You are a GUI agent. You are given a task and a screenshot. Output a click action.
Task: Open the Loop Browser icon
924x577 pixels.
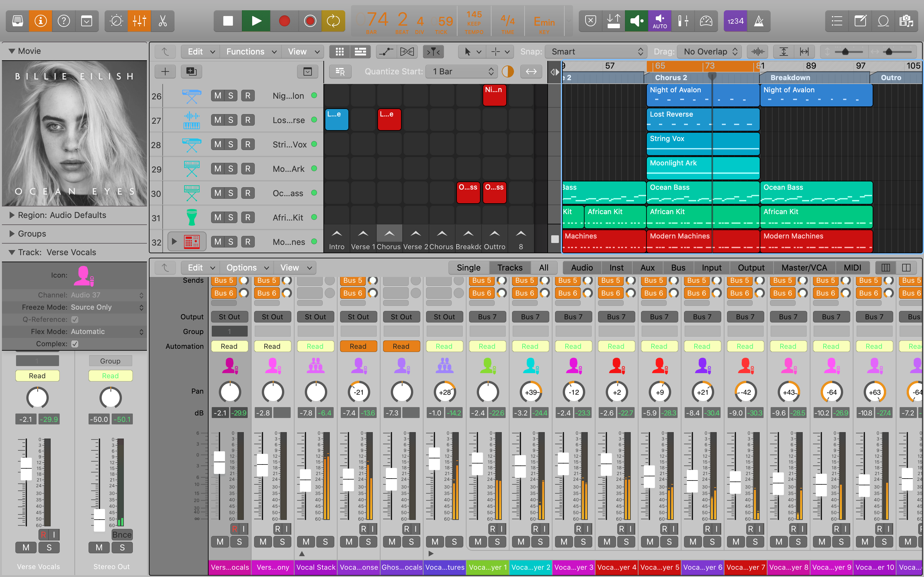coord(883,21)
